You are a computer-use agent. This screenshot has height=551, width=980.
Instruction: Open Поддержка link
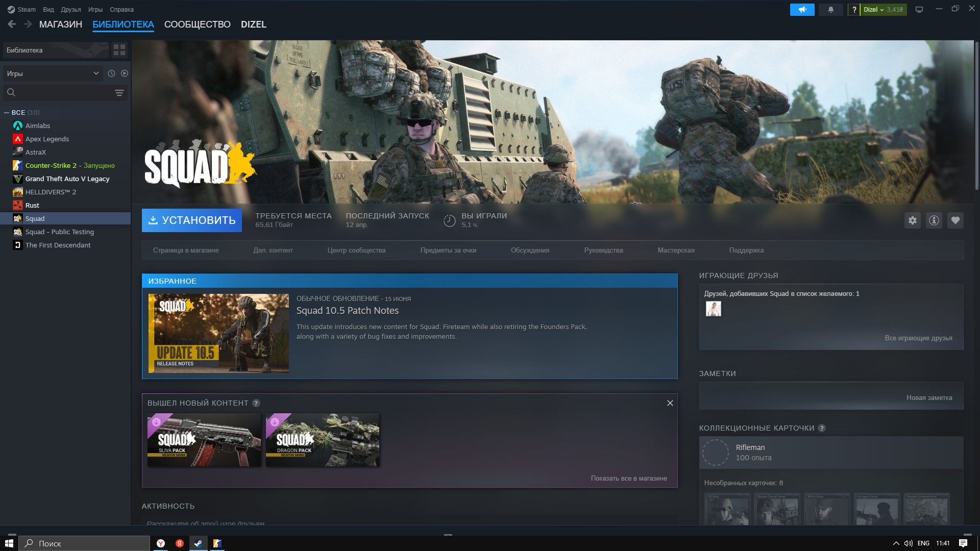click(746, 251)
